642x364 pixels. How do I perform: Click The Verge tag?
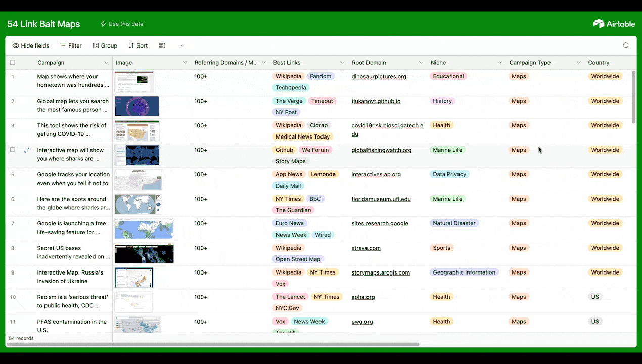[289, 101]
